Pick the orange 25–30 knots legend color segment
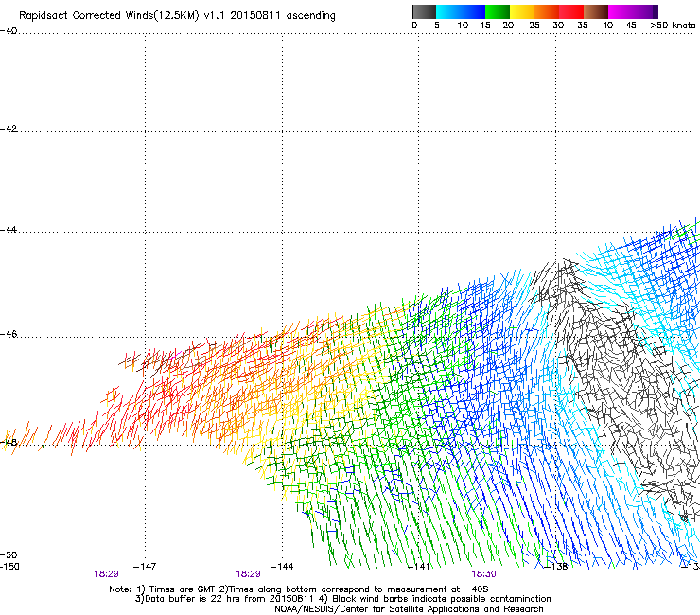Screen dimensions: 700x615 [547, 11]
